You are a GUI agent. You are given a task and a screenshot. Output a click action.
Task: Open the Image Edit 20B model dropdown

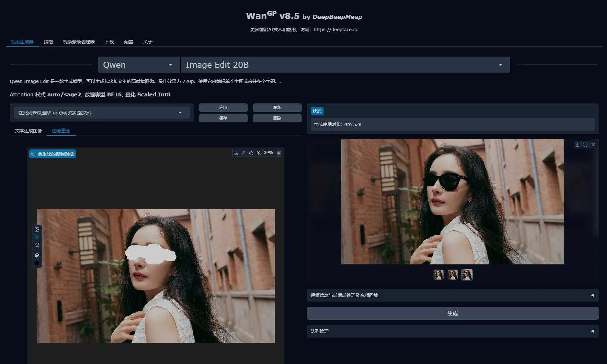tap(345, 65)
